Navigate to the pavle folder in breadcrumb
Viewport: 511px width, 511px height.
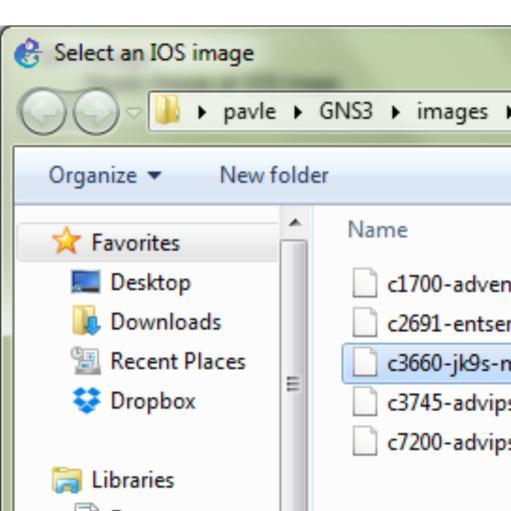[250, 112]
